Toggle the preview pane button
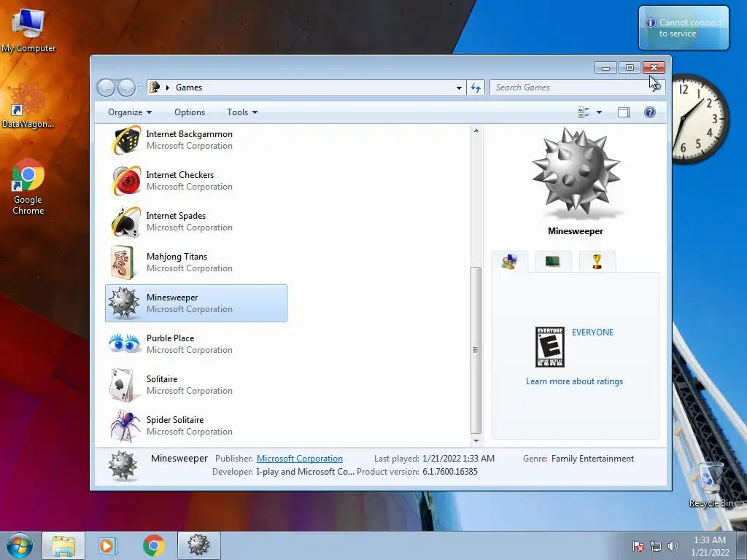This screenshot has width=747, height=560. (x=624, y=112)
